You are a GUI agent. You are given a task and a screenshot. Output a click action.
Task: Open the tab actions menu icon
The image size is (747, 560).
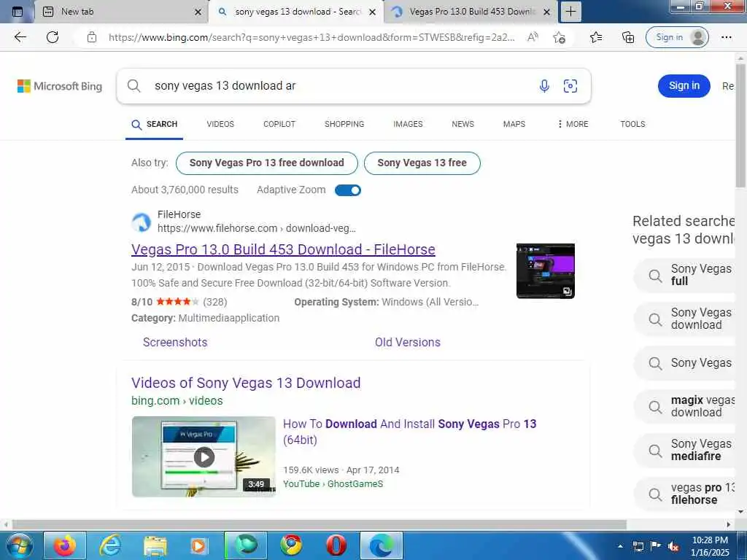pos(18,12)
